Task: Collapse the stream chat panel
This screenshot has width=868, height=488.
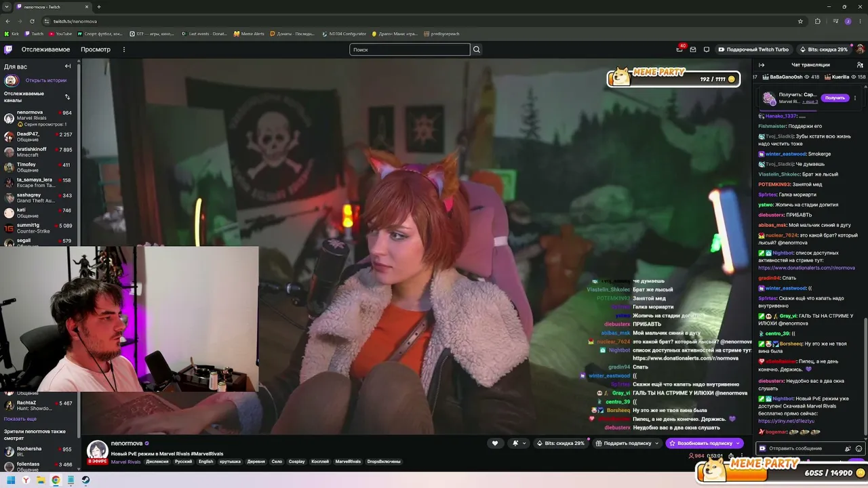Action: (x=762, y=65)
